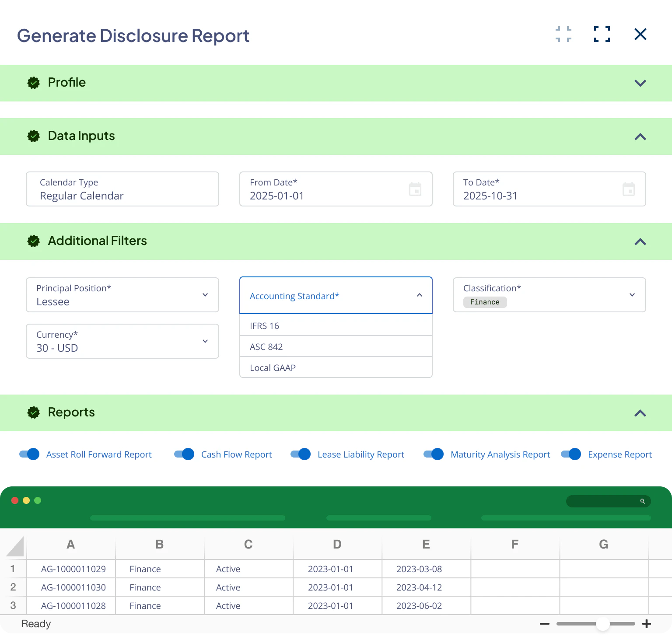Click the fullscreen expand icon in the header
672x636 pixels.
(x=602, y=34)
